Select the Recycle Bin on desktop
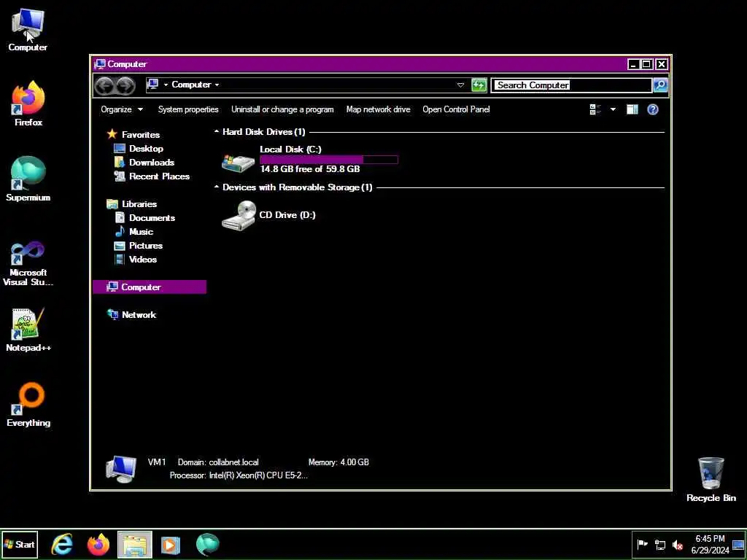Viewport: 747px width, 560px height. (711, 480)
